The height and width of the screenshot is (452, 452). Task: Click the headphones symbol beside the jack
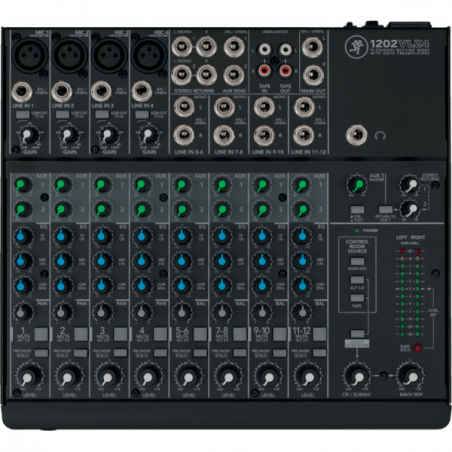[380, 135]
